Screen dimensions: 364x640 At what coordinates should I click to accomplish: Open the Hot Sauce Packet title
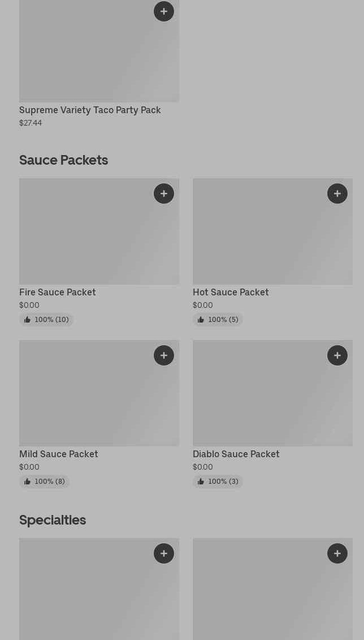pyautogui.click(x=231, y=293)
